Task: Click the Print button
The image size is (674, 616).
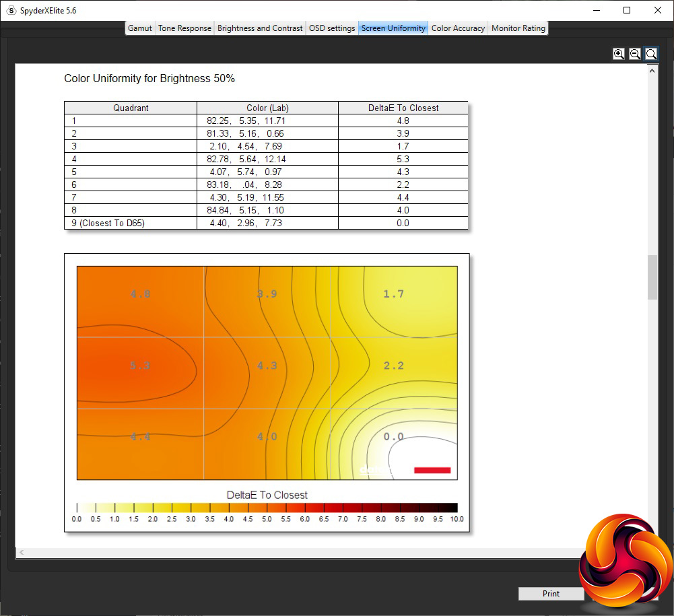Action: 551,594
